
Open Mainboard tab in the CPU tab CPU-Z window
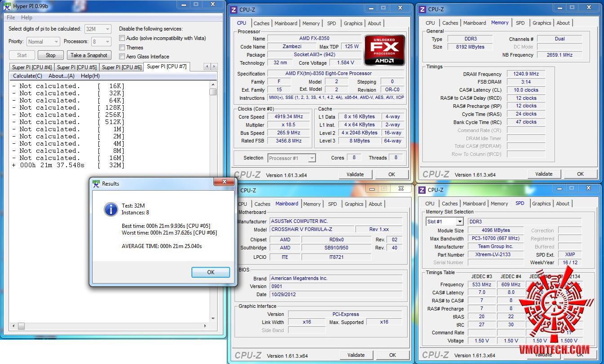(286, 23)
